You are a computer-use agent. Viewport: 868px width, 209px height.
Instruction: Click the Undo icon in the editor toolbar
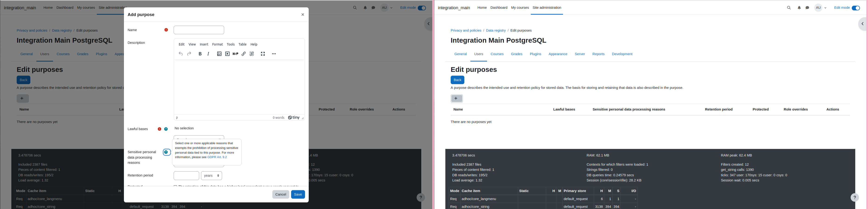[181, 54]
